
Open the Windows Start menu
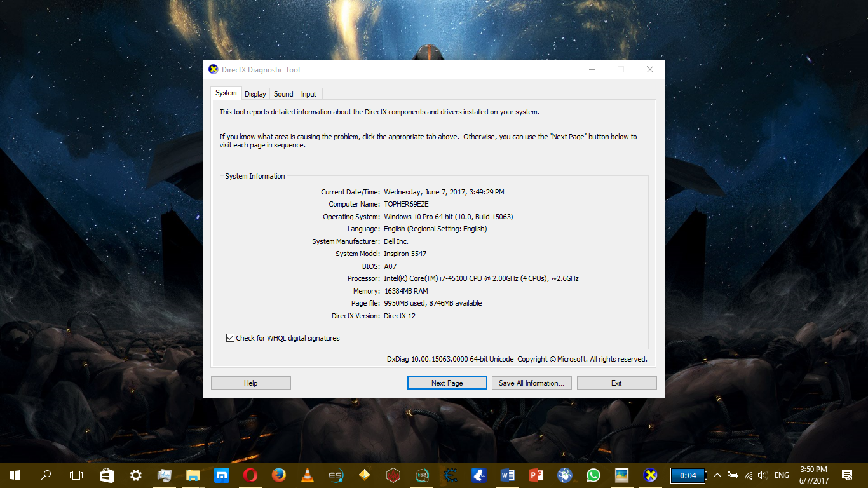click(x=15, y=475)
